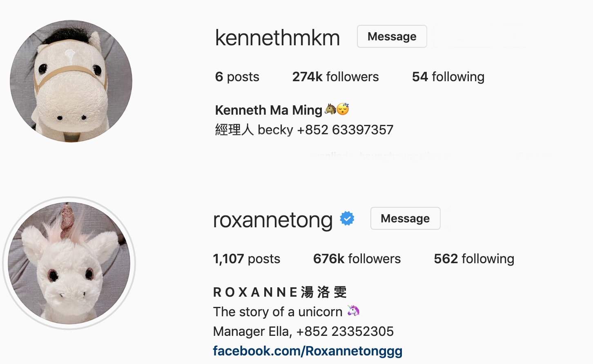
Task: Message the kennethmkm account
Action: (392, 36)
